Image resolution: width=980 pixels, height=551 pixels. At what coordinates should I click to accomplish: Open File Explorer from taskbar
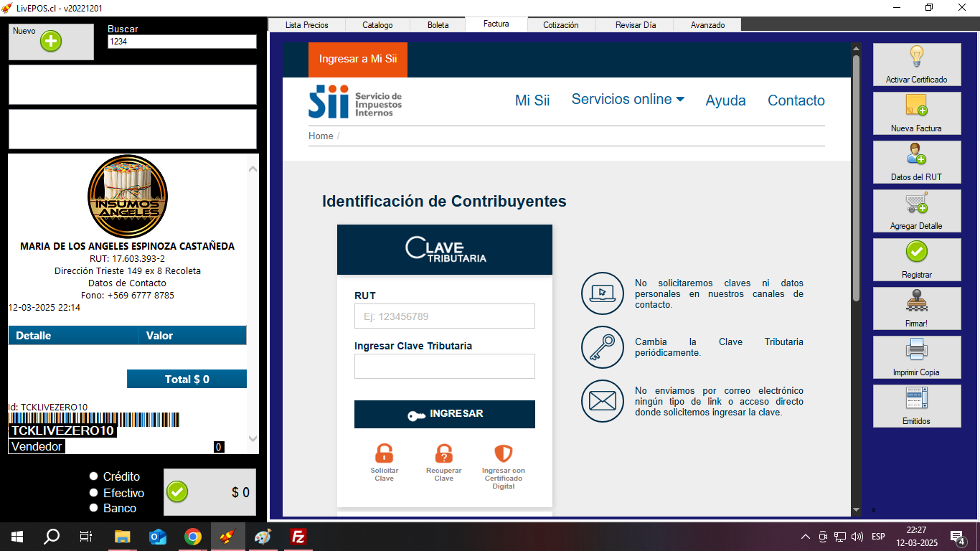123,536
